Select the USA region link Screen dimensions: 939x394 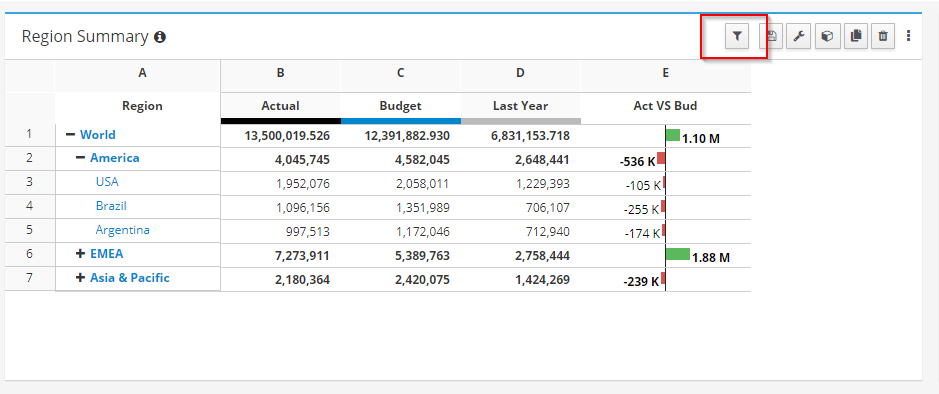(107, 182)
